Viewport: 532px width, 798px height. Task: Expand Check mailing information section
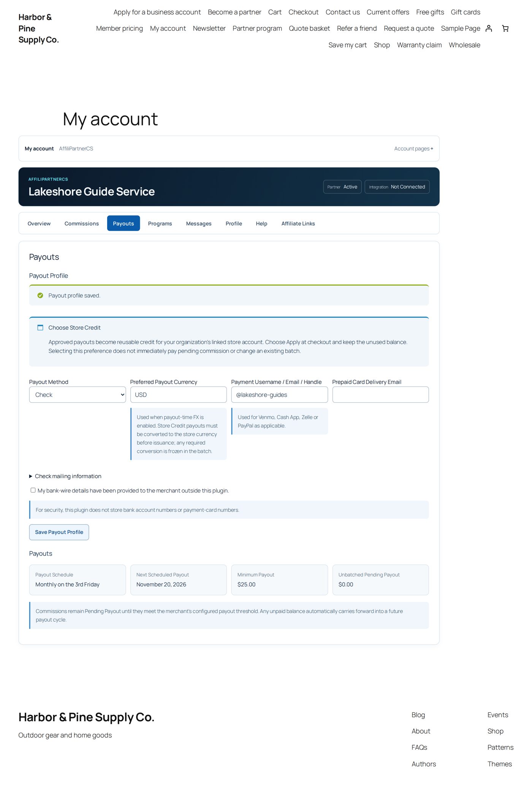click(x=65, y=476)
